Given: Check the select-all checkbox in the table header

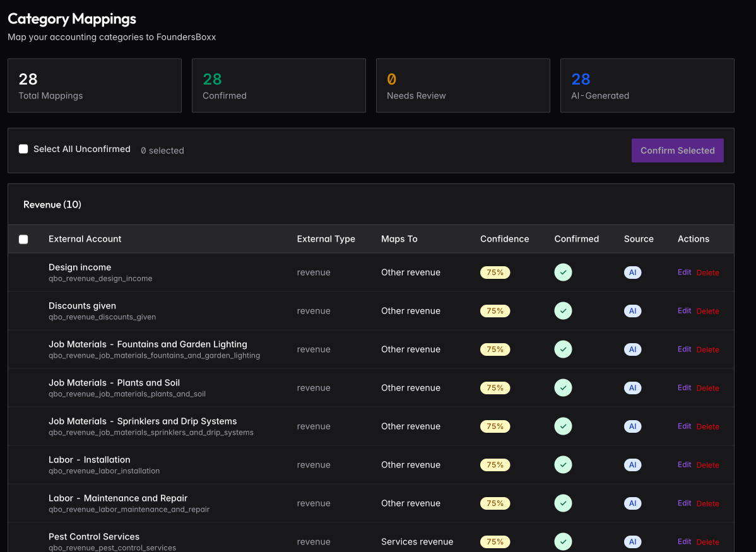Looking at the screenshot, I should coord(23,239).
